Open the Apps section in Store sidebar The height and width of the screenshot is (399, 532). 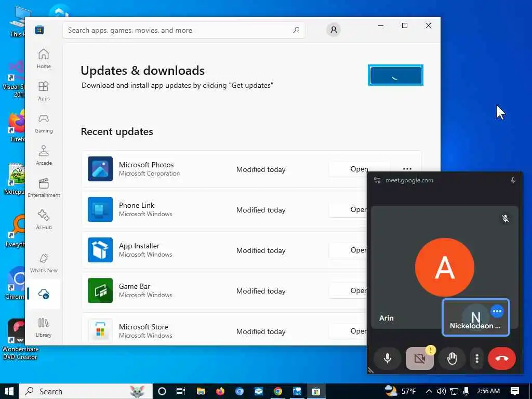44,91
